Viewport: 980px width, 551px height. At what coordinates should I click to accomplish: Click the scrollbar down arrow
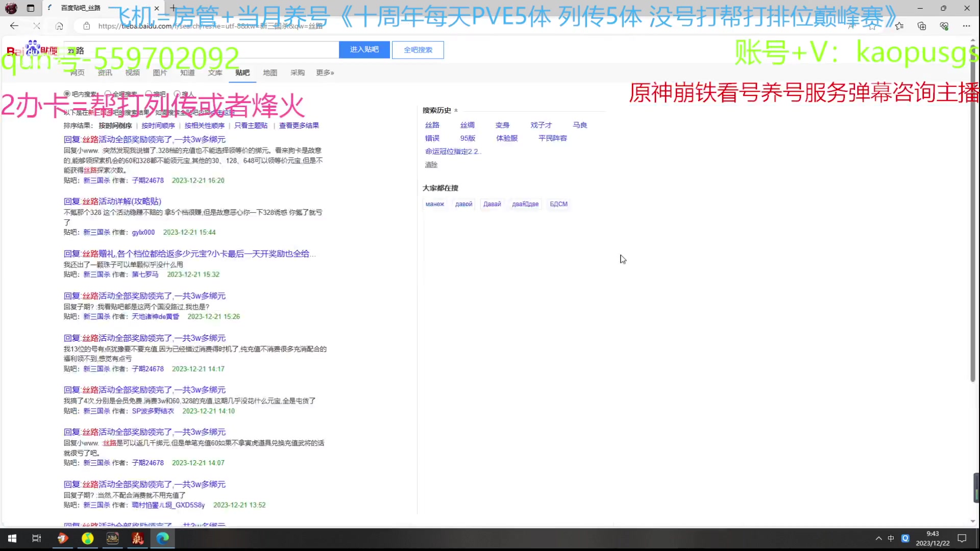click(972, 521)
